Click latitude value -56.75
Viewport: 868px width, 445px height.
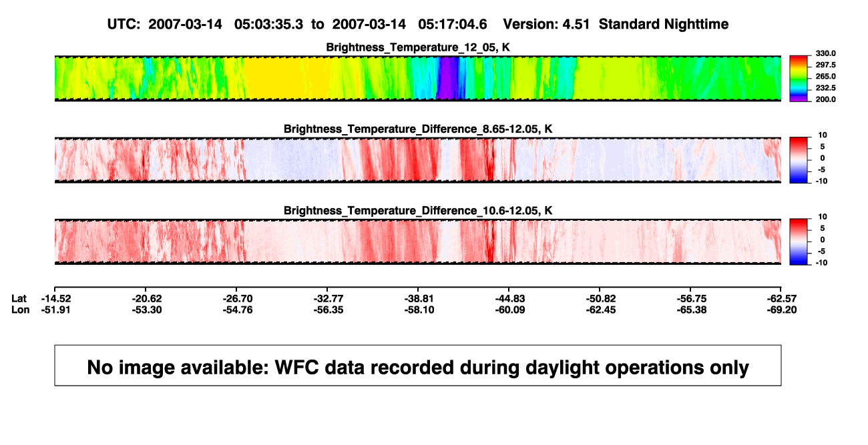[692, 299]
